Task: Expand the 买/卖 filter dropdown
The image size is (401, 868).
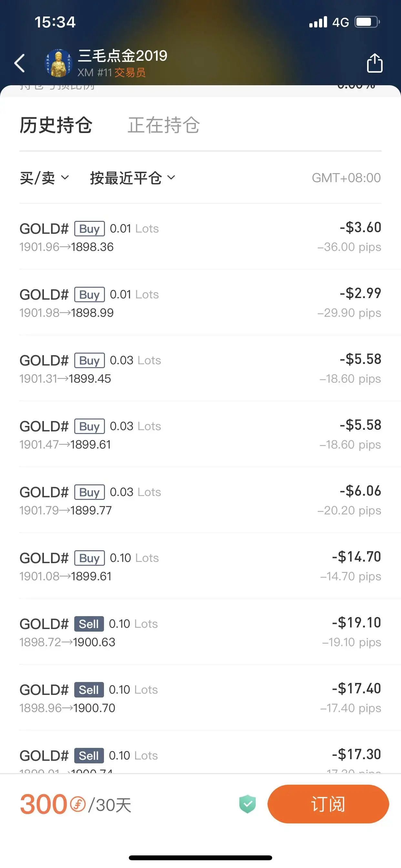Action: pyautogui.click(x=44, y=178)
